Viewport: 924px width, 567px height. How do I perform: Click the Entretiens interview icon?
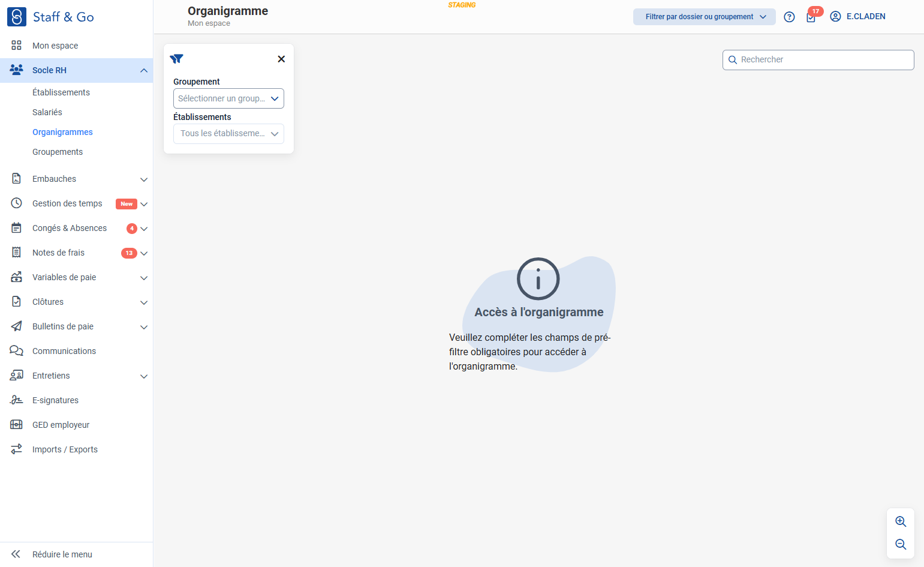click(x=17, y=376)
